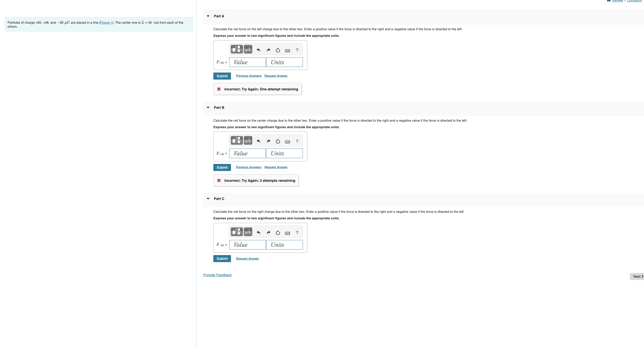
Task: Open the μÅ units menu in Part A toolbar
Action: pos(248,49)
